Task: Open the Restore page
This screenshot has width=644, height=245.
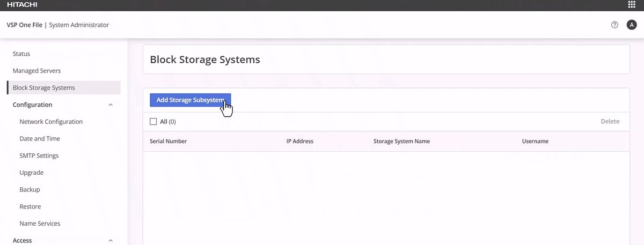Action: click(30, 206)
